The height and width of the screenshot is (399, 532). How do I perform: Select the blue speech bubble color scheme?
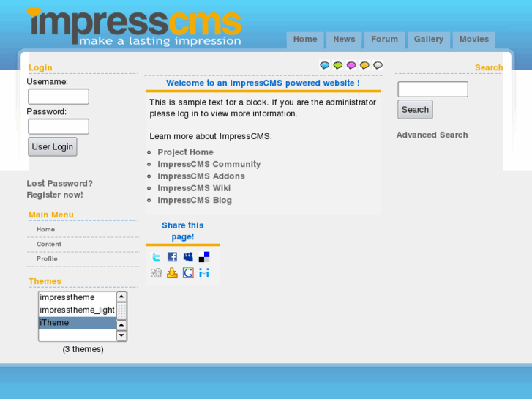pos(325,65)
